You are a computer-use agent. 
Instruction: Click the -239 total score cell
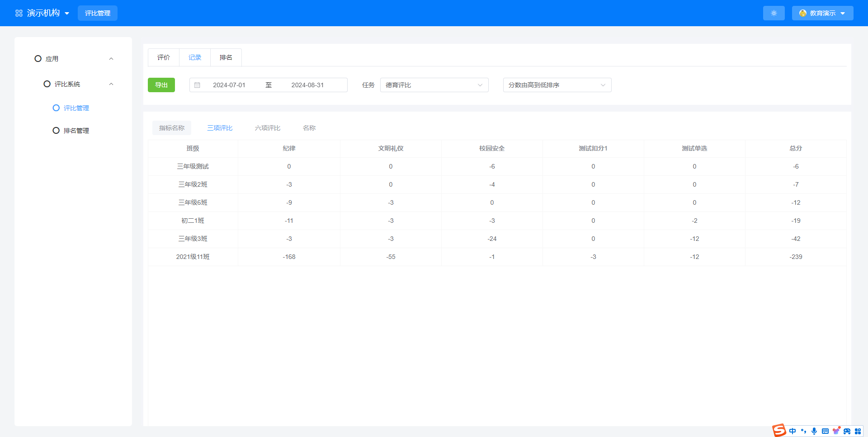(x=796, y=257)
